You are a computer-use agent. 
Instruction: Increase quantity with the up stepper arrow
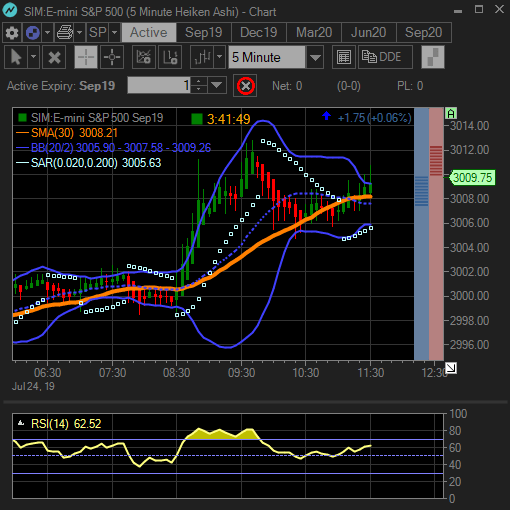click(199, 81)
